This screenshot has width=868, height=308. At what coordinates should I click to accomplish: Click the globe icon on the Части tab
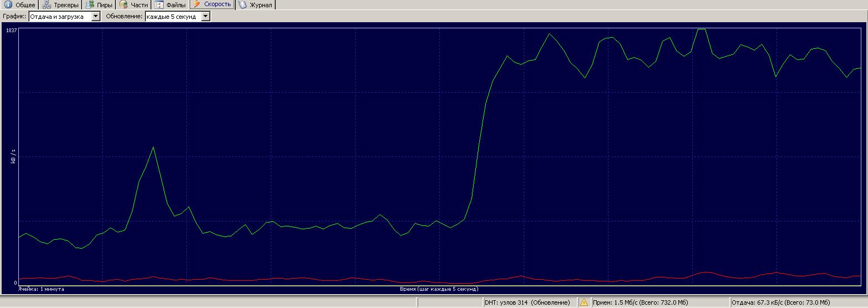coord(123,5)
